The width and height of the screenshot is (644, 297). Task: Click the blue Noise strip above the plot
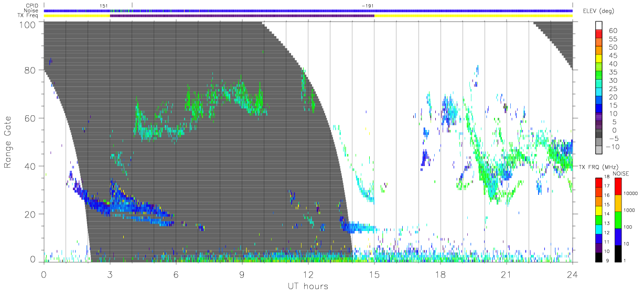(x=308, y=10)
